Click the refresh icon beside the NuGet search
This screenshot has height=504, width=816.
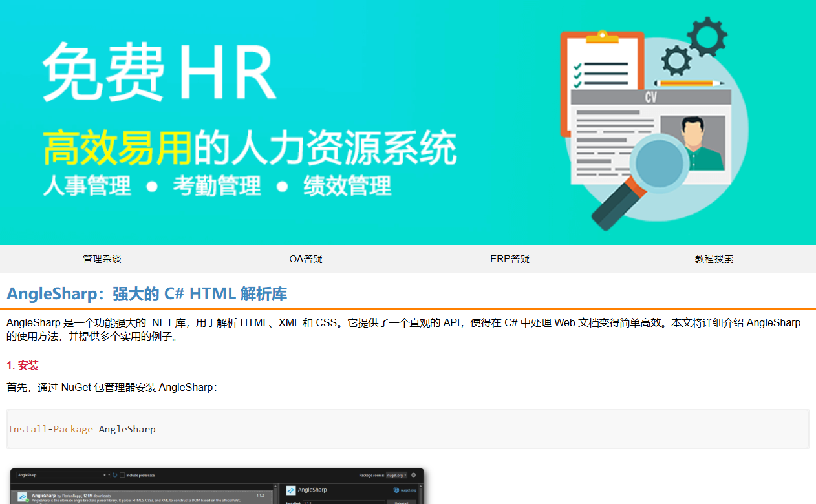tap(114, 475)
